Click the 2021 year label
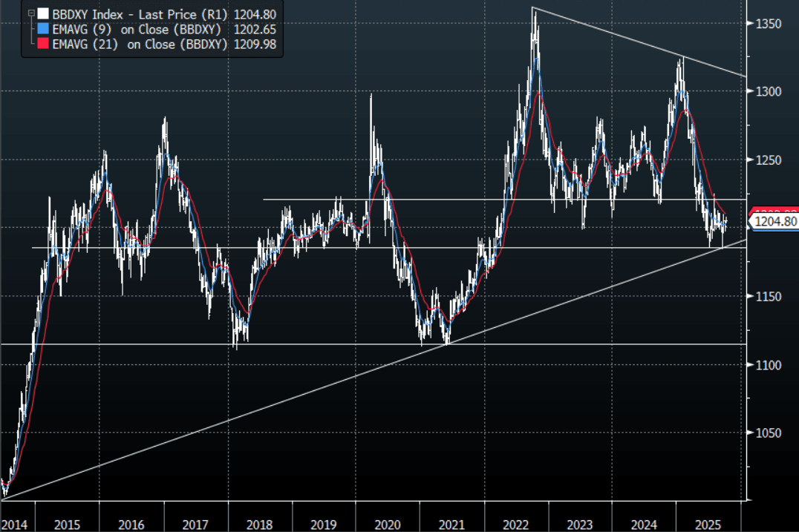 coord(452,525)
